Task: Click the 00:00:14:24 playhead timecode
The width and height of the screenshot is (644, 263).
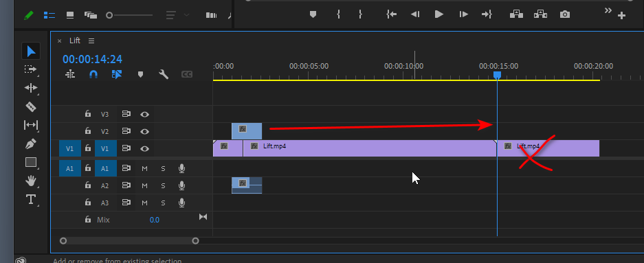Action: 92,60
